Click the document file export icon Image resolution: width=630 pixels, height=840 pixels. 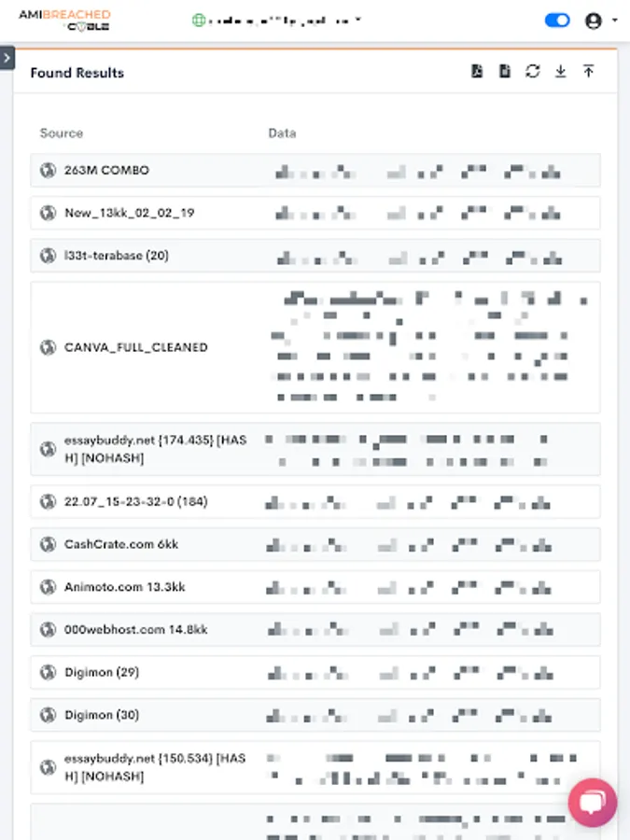pyautogui.click(x=505, y=71)
